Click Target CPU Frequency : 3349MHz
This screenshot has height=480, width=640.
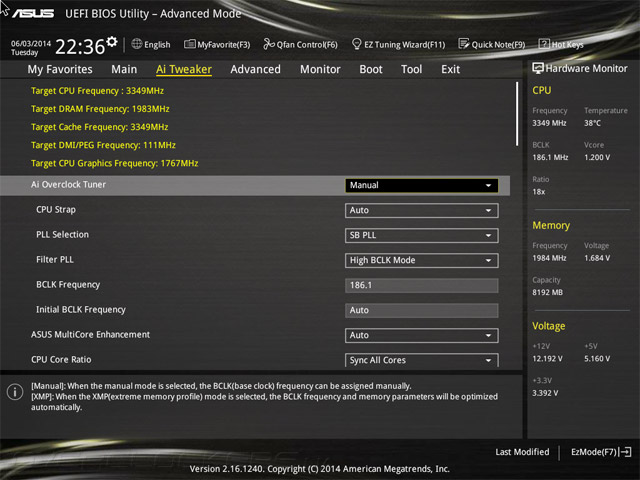pos(98,91)
